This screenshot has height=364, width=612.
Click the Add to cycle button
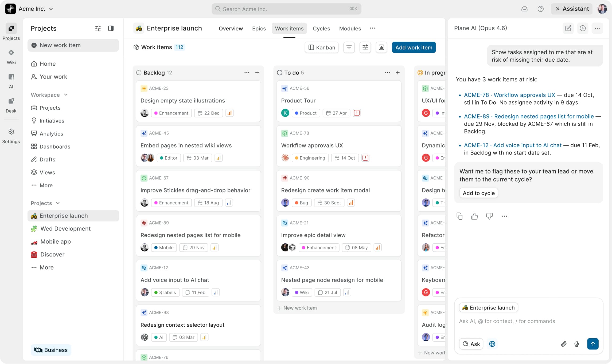tap(478, 193)
